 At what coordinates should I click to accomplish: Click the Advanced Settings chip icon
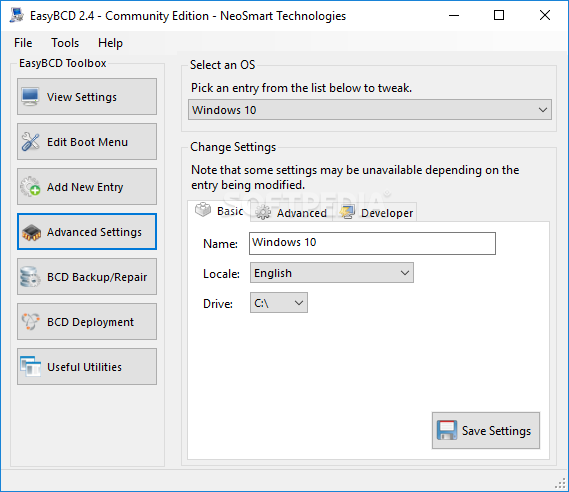(x=31, y=232)
